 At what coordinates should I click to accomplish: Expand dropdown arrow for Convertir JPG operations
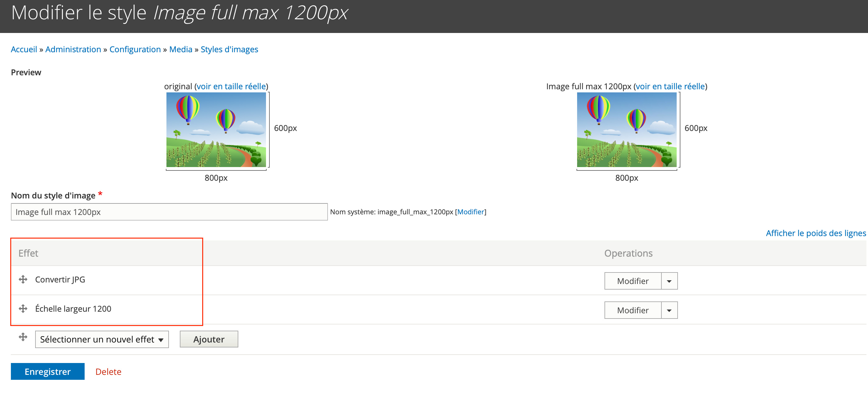tap(669, 281)
